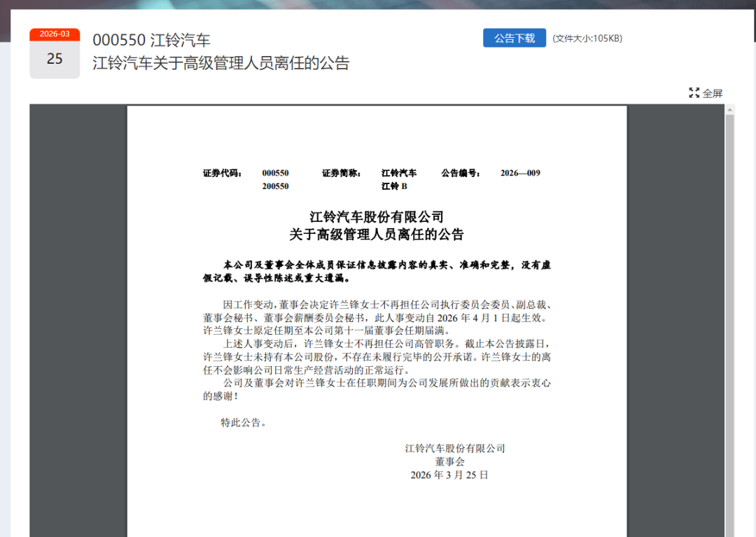Click the 全屏 text label
Screen dimensions: 756x537
(713, 93)
